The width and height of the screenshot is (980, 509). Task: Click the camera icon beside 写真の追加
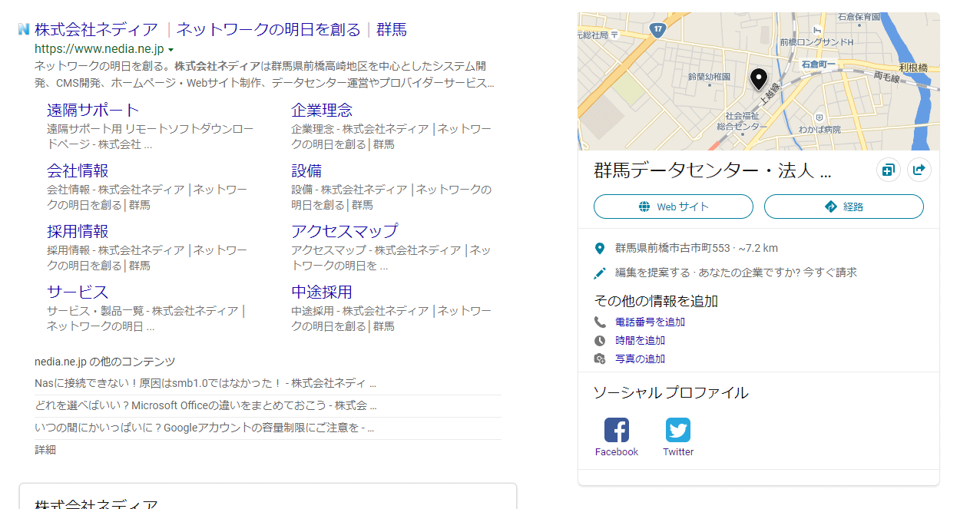[x=600, y=359]
